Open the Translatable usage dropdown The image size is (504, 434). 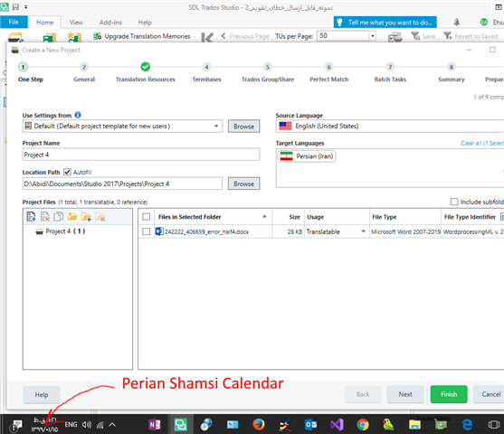click(363, 231)
